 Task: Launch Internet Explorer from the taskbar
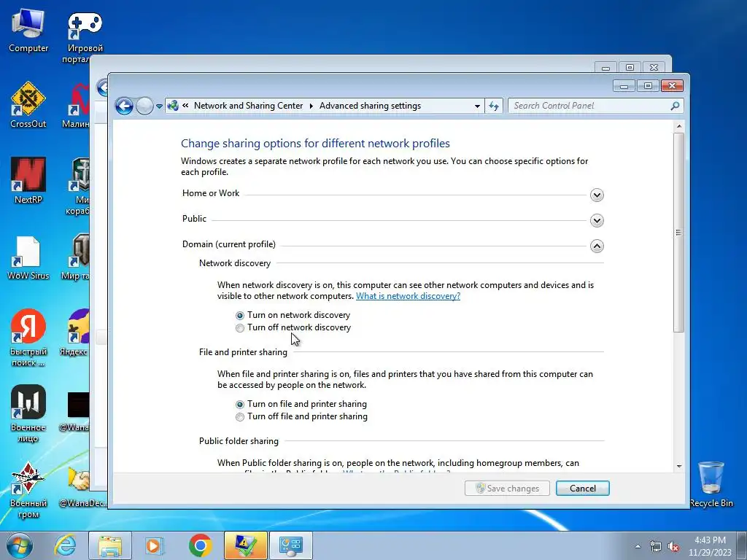[65, 545]
